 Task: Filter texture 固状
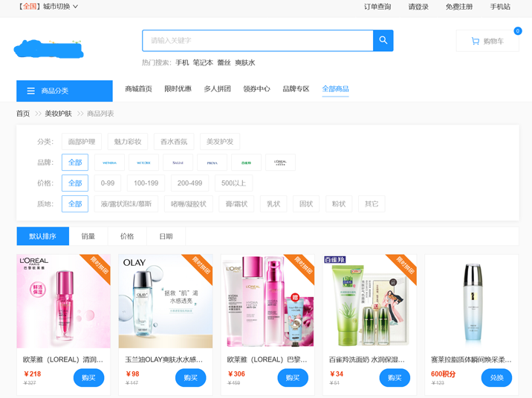point(306,203)
